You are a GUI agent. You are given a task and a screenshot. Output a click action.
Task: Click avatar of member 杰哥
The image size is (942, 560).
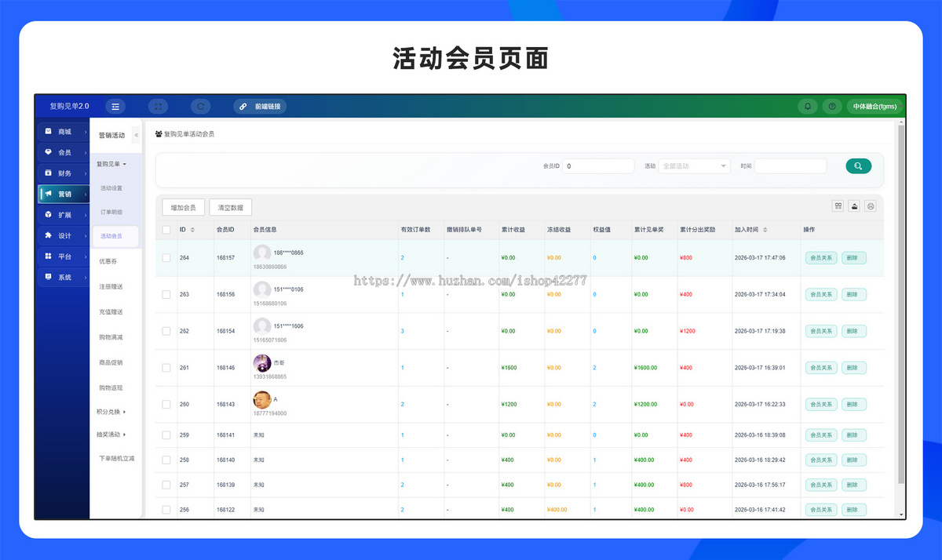[262, 363]
